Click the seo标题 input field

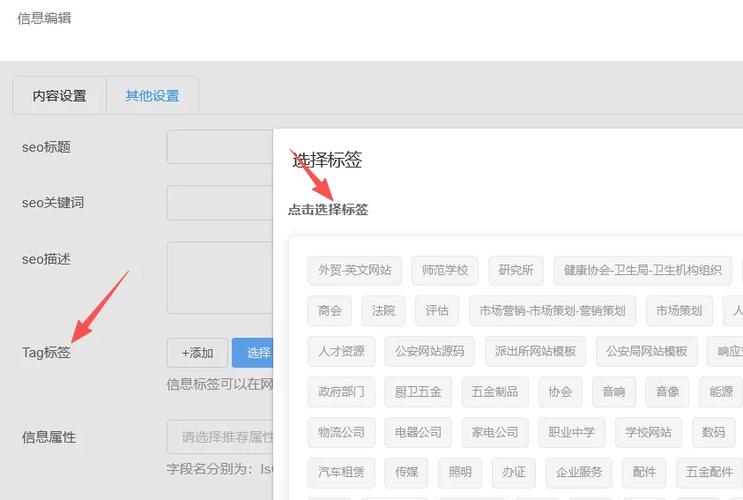coord(219,147)
